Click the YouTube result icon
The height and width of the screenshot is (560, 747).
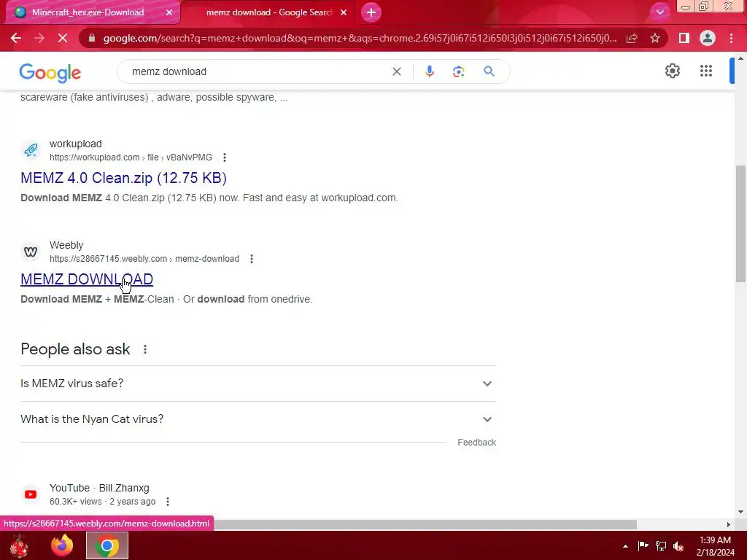coord(31,494)
